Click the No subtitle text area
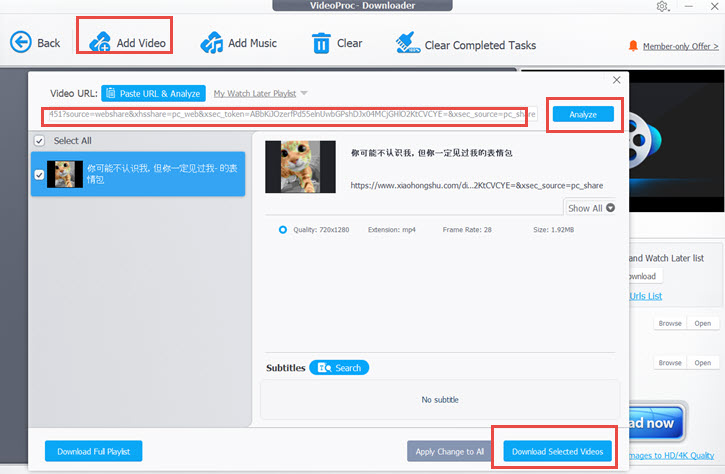 tap(440, 400)
